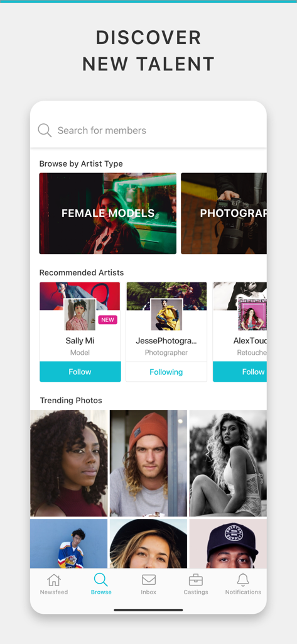Open black-and-white trending photo of blonde woman

pyautogui.click(x=228, y=463)
